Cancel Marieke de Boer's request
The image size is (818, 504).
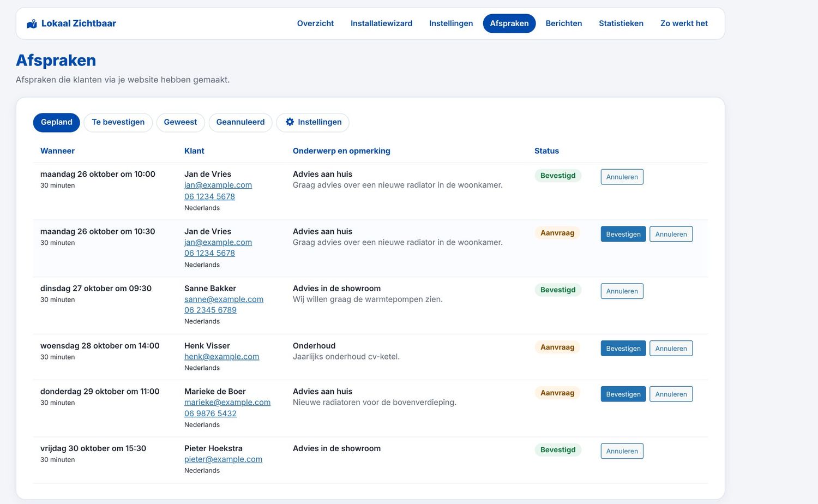point(671,394)
